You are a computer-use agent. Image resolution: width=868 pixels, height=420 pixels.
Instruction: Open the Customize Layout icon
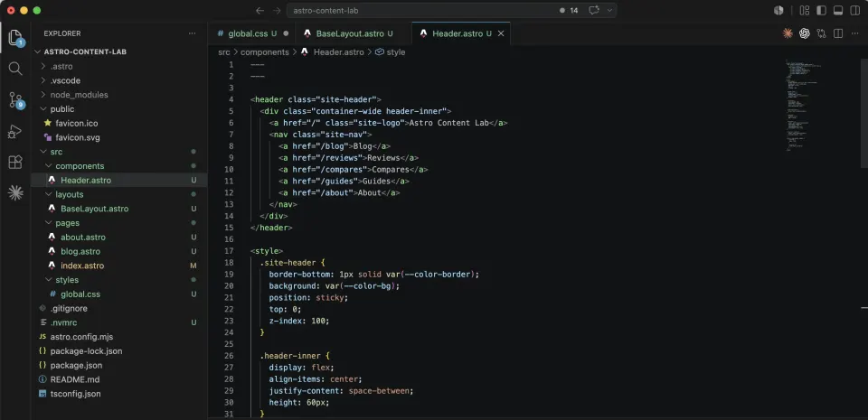(x=805, y=11)
